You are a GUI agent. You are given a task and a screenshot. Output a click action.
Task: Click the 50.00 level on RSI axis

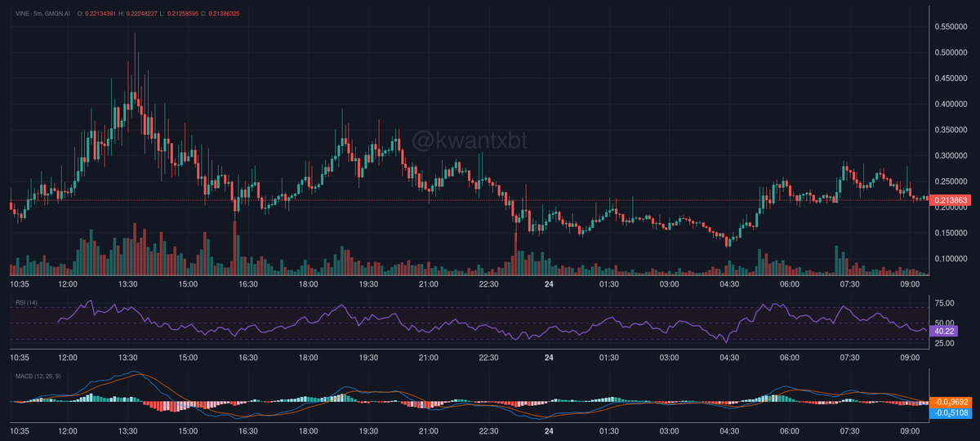tap(946, 323)
